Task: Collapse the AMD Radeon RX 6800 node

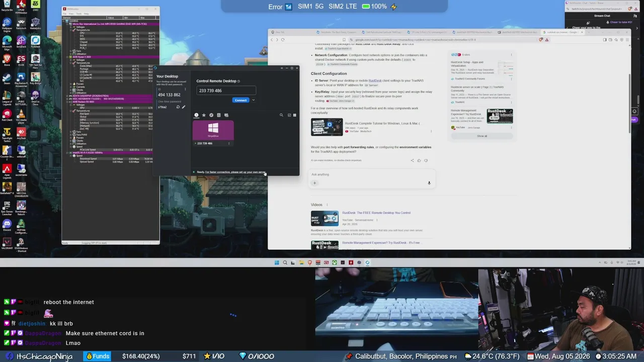Action: tap(68, 102)
